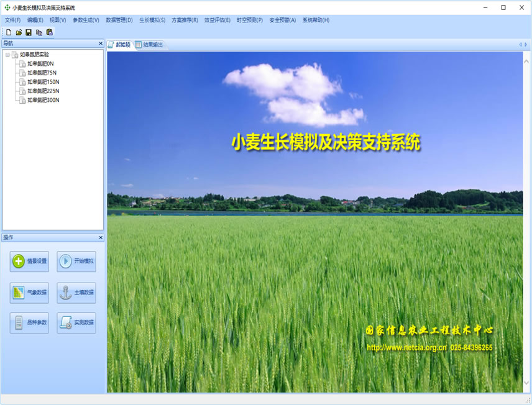The width and height of the screenshot is (532, 405).
Task: Click the Open file toolbar icon
Action: (x=18, y=32)
